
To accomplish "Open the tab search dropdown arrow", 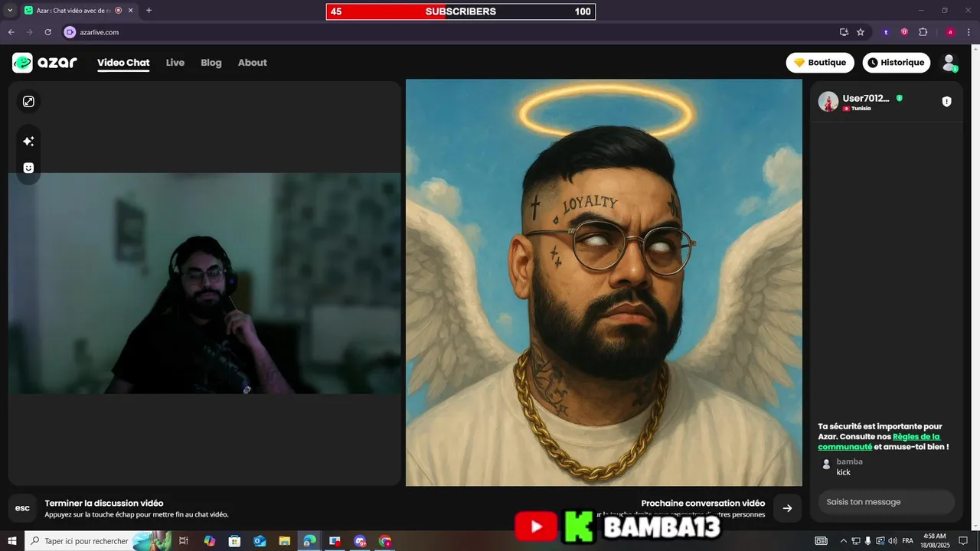I will click(10, 11).
